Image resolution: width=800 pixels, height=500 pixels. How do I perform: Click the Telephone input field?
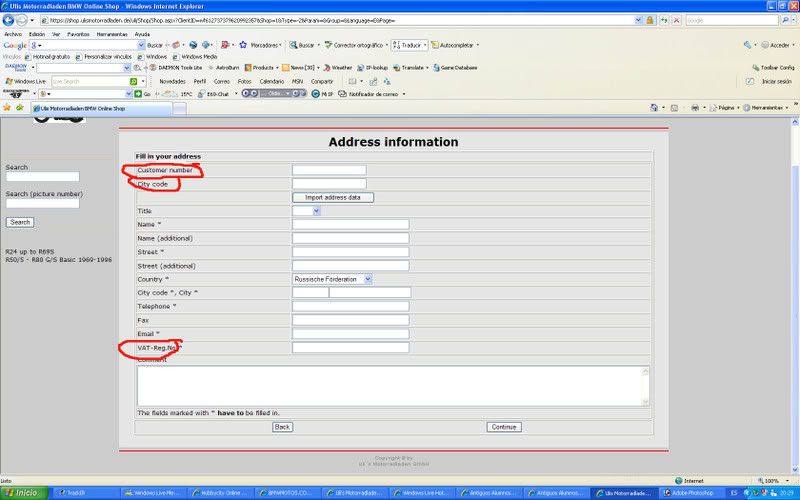coord(351,306)
